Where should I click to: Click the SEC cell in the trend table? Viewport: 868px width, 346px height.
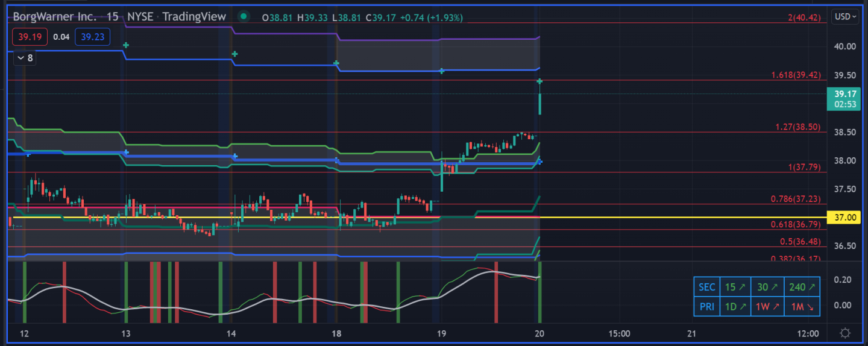point(706,288)
